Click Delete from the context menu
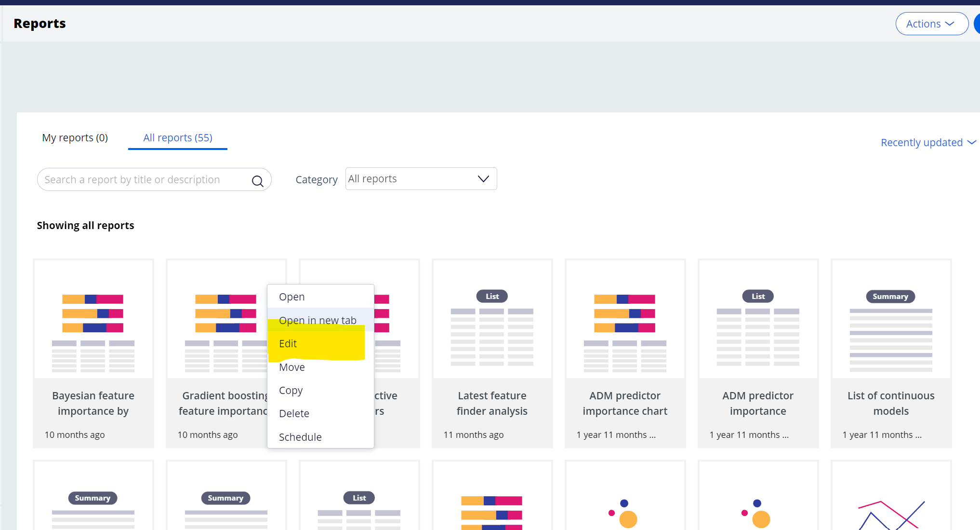 (294, 413)
